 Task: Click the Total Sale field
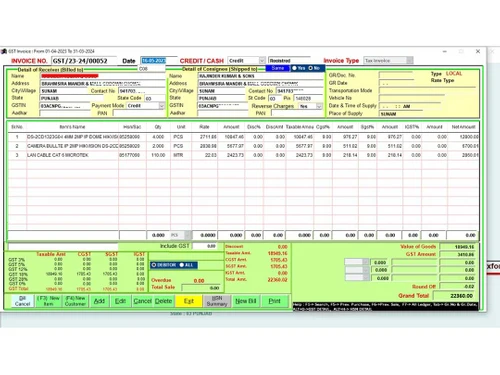coord(201,288)
